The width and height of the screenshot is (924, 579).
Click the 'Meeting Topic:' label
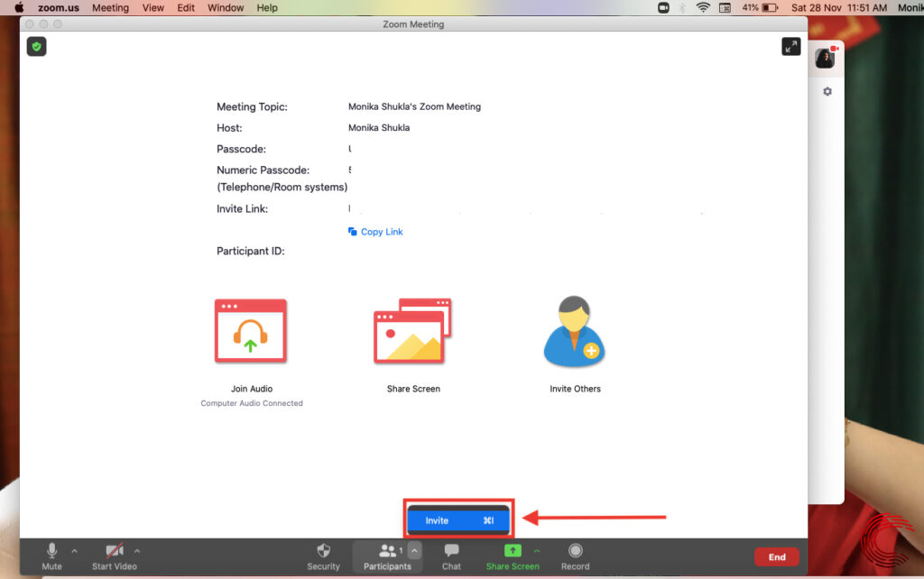(252, 106)
